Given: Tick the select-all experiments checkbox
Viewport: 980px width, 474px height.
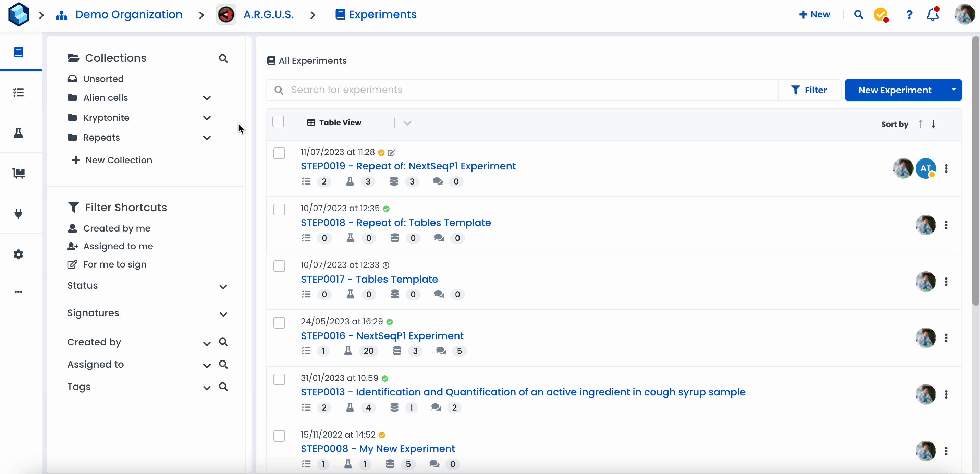Looking at the screenshot, I should [278, 122].
